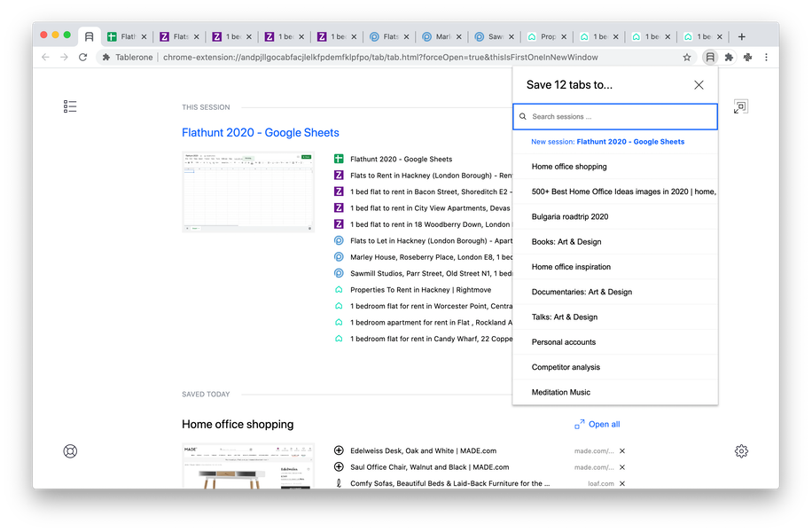This screenshot has height=532, width=812.
Task: Select the Bulgaria roadtrip 2020 session
Action: pyautogui.click(x=570, y=216)
